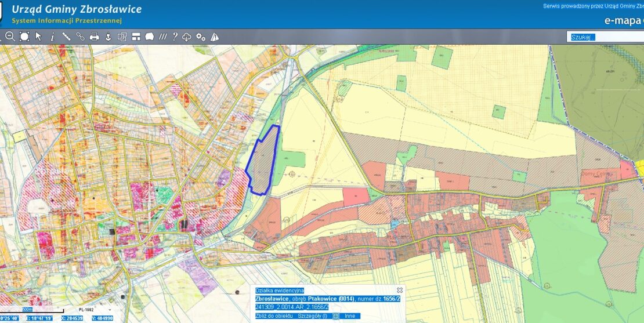Click the 'Zbliż do obiektu' link
Viewport: 644px width, 323px height.
pyautogui.click(x=274, y=316)
